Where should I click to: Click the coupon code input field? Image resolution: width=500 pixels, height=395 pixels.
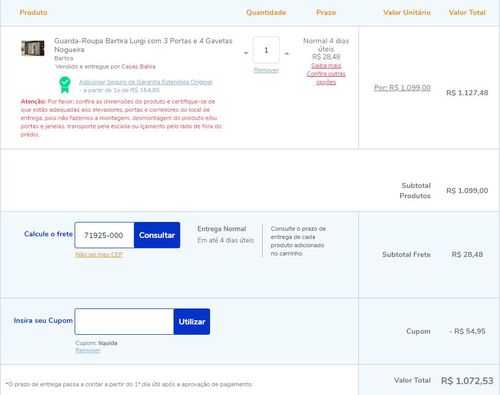point(124,322)
